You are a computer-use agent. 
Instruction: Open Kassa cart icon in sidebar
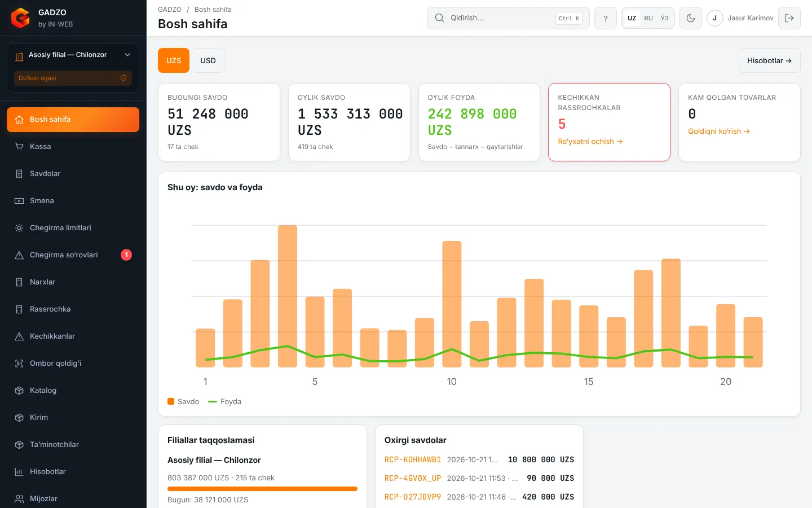click(x=19, y=147)
